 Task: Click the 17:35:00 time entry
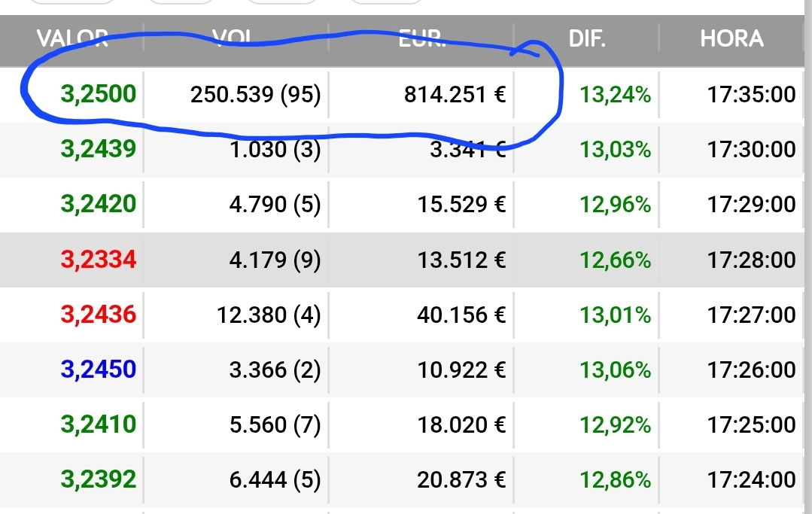point(751,95)
